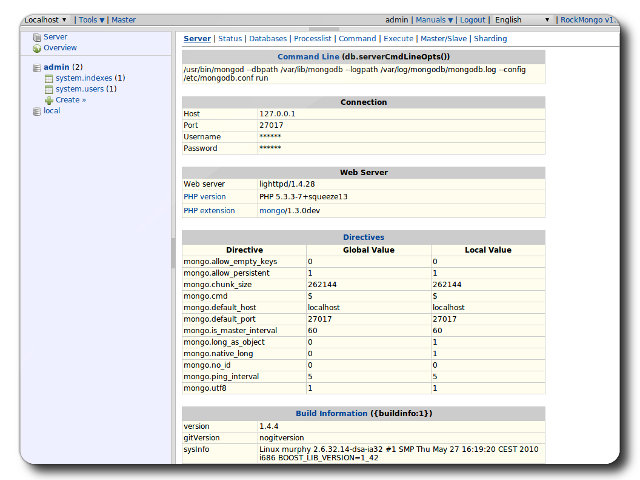Image resolution: width=640 pixels, height=480 pixels.
Task: Click the Server icon in sidebar
Action: click(37, 37)
